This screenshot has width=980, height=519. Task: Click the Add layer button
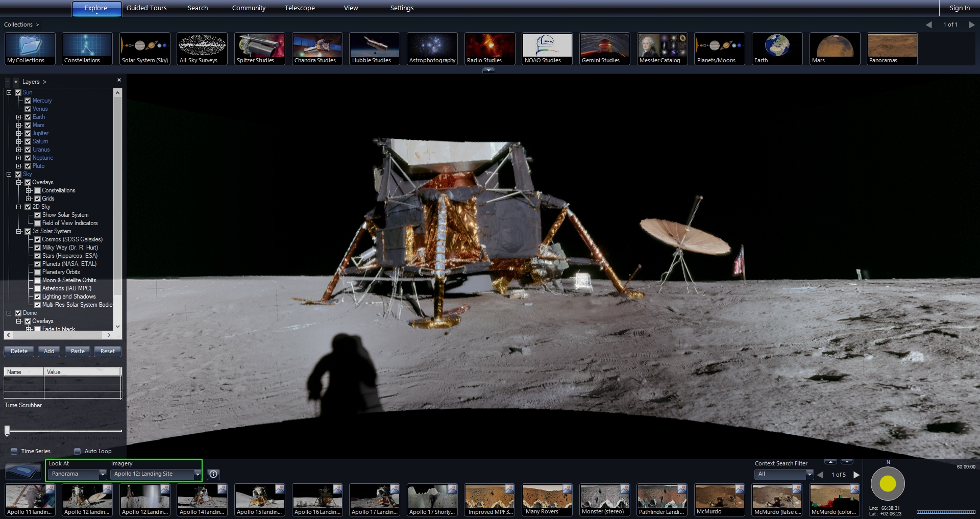tap(49, 351)
